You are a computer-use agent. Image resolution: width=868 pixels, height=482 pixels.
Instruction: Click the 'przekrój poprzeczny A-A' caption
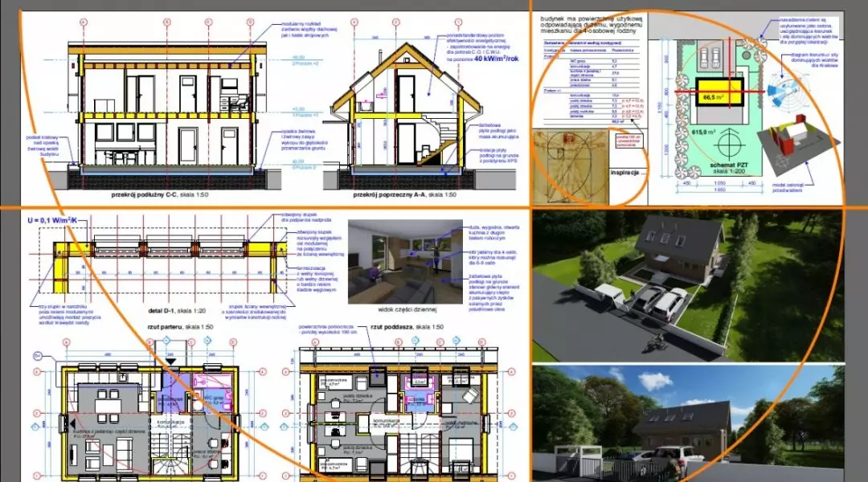point(404,194)
